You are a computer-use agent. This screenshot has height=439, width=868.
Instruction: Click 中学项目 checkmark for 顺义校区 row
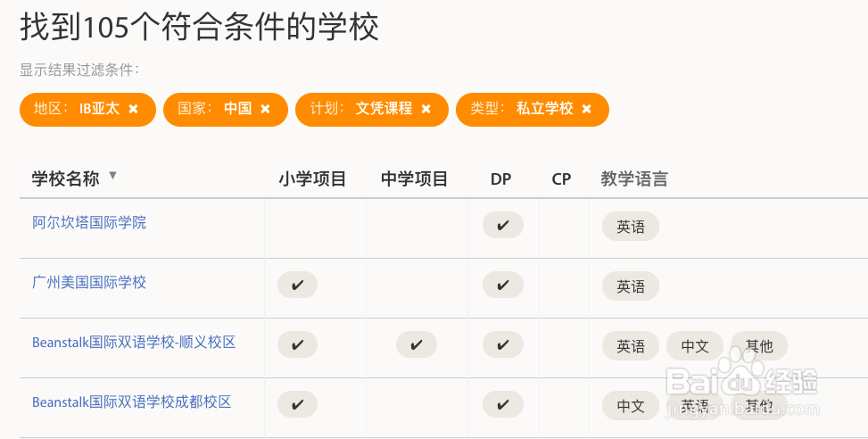pyautogui.click(x=417, y=345)
